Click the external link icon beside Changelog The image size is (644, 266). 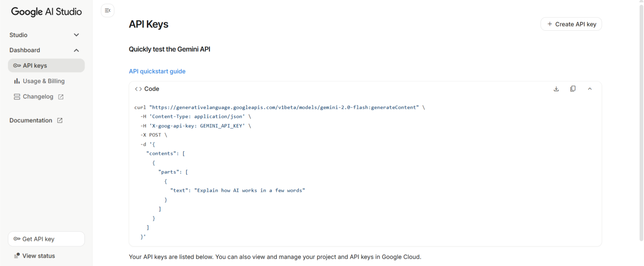point(61,97)
